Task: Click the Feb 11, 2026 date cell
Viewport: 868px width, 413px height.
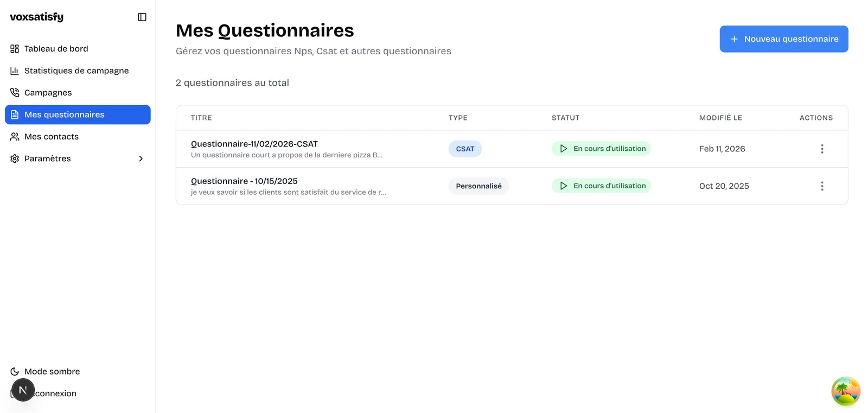Action: pyautogui.click(x=722, y=149)
